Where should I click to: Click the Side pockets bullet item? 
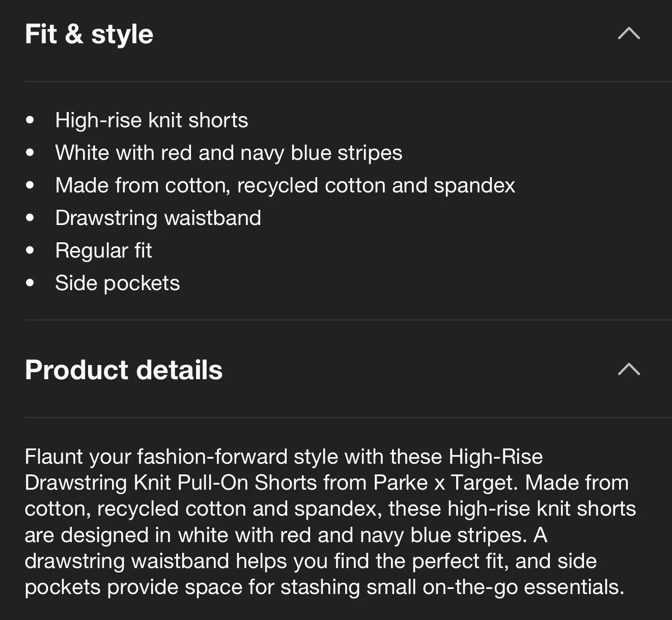click(118, 283)
